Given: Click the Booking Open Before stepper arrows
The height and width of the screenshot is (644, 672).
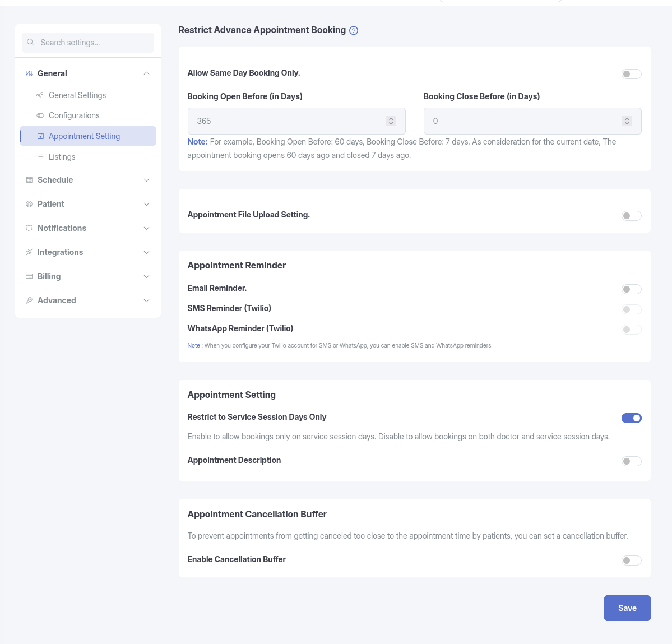Looking at the screenshot, I should 391,121.
